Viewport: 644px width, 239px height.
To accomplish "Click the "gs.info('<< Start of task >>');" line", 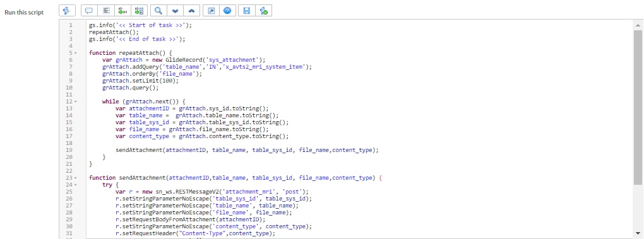I will [x=140, y=25].
